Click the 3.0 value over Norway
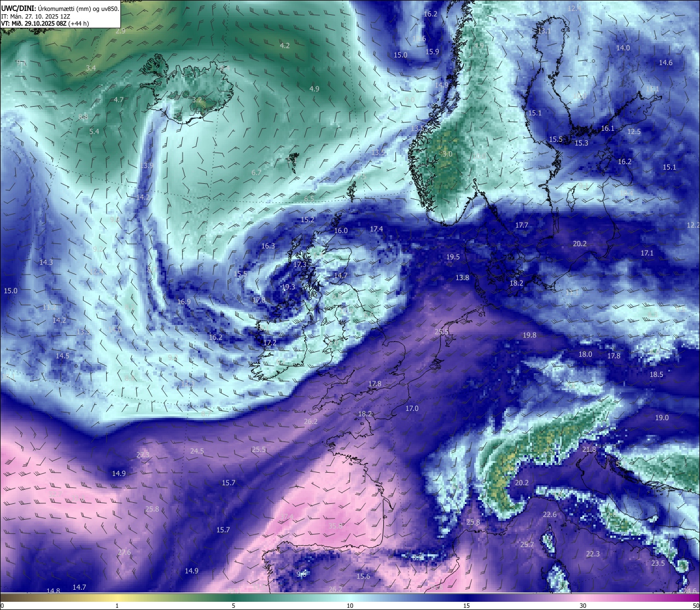The width and height of the screenshot is (700, 610). 447,154
